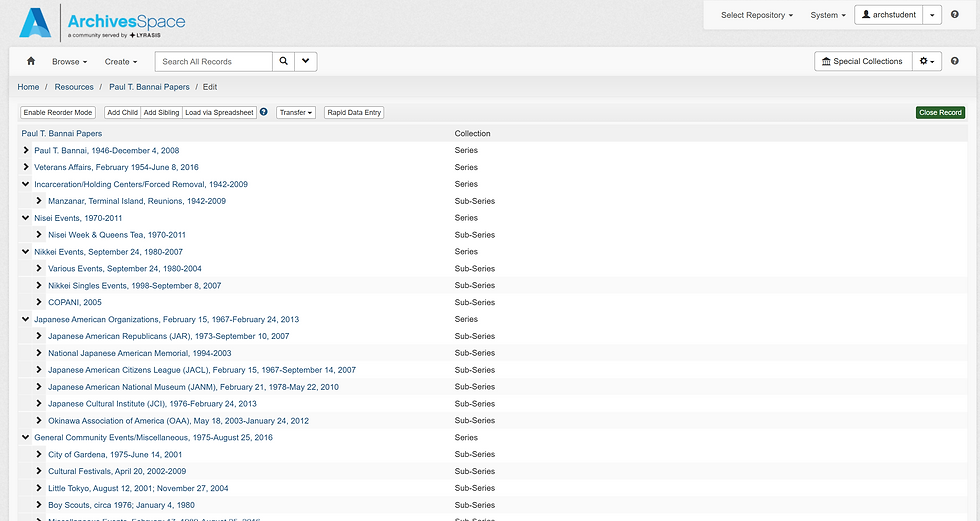980x521 pixels.
Task: Expand City of Gardena sub-series
Action: [x=39, y=454]
